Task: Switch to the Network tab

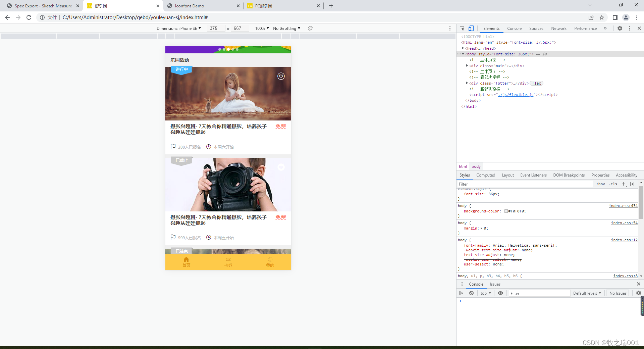Action: [x=558, y=29]
